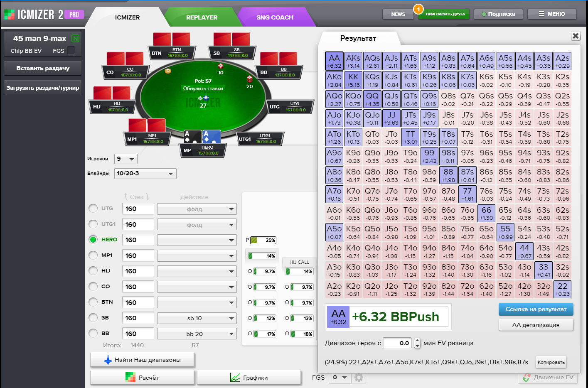Click the HIJ player's face-down cards
The width and height of the screenshot is (588, 388).
(112, 93)
